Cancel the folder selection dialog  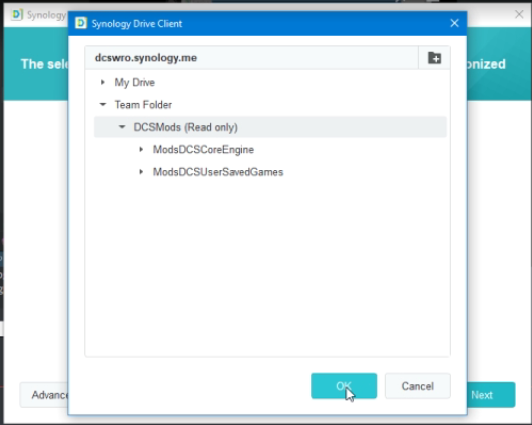click(x=418, y=386)
